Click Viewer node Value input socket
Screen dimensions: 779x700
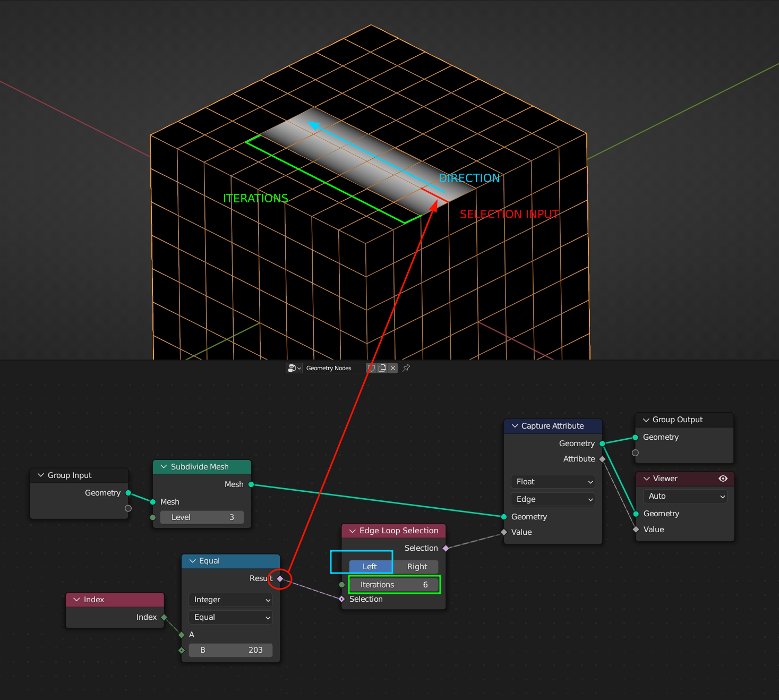636,530
